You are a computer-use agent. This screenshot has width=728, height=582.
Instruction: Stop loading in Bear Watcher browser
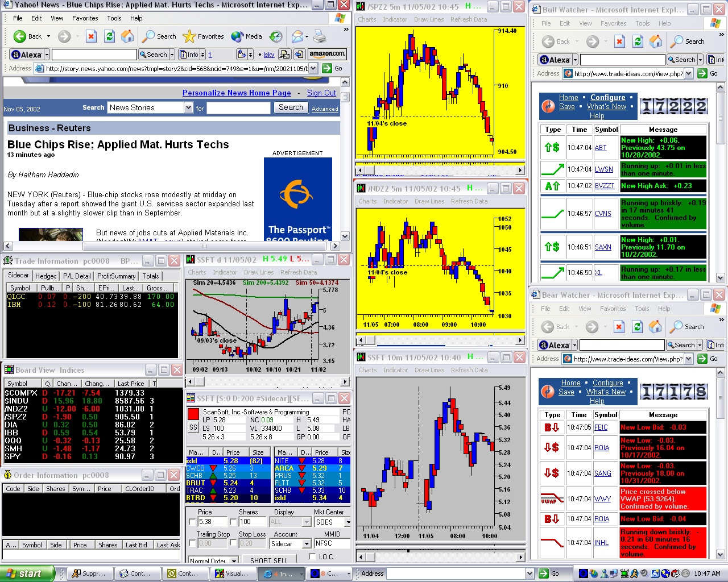619,327
